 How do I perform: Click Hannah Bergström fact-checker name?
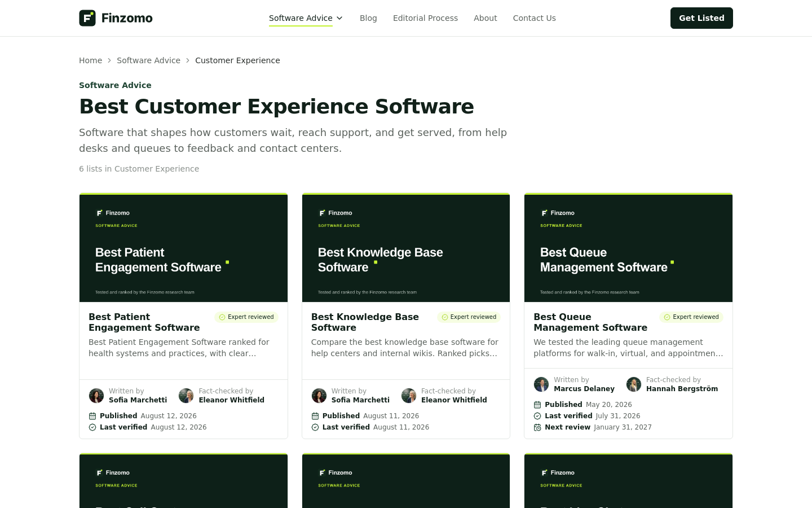coord(682,389)
